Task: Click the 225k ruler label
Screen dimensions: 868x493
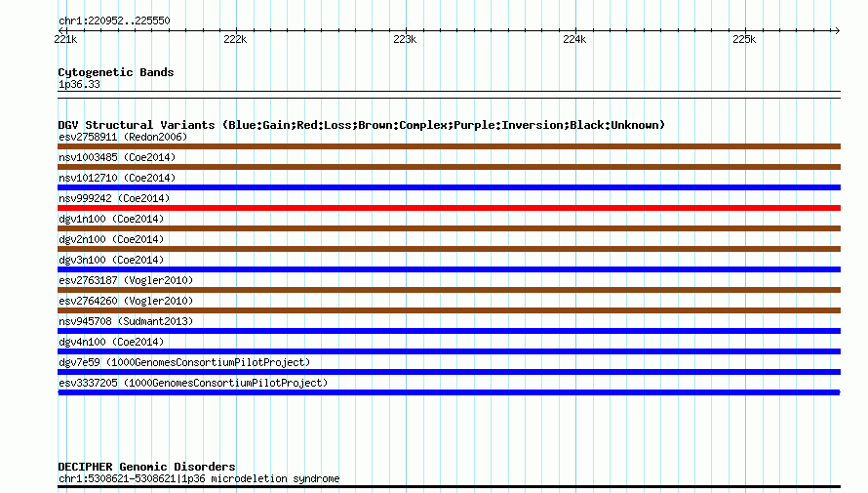Action: point(744,39)
